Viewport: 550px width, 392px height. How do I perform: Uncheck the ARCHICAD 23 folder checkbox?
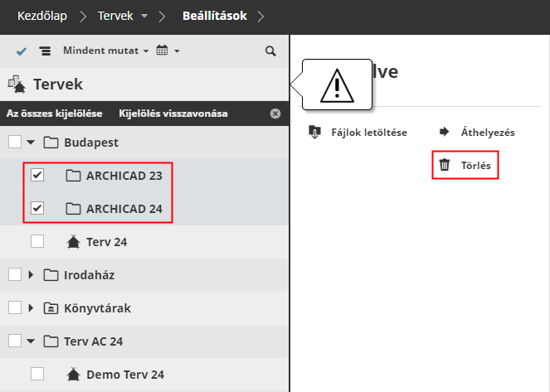(37, 176)
